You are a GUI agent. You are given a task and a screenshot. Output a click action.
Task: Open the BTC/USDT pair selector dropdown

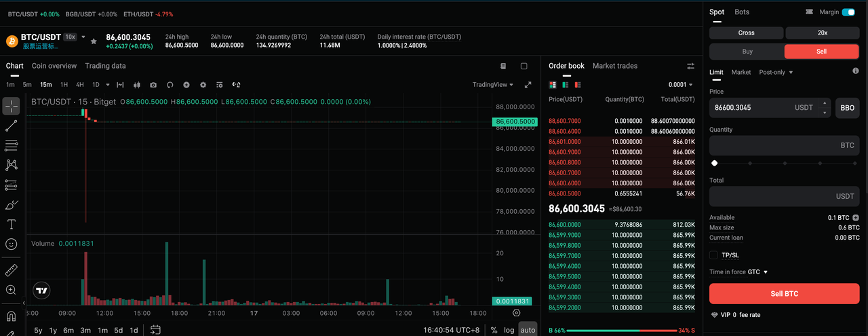click(x=83, y=37)
